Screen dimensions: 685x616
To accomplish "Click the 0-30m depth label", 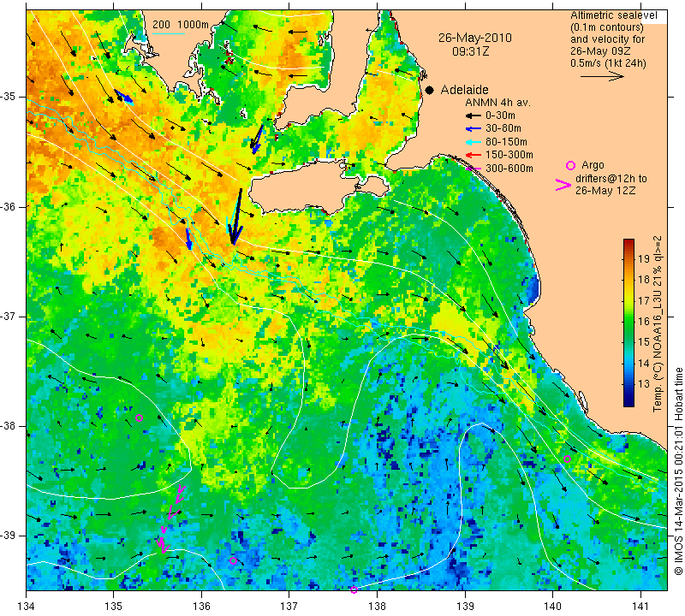I will (500, 115).
